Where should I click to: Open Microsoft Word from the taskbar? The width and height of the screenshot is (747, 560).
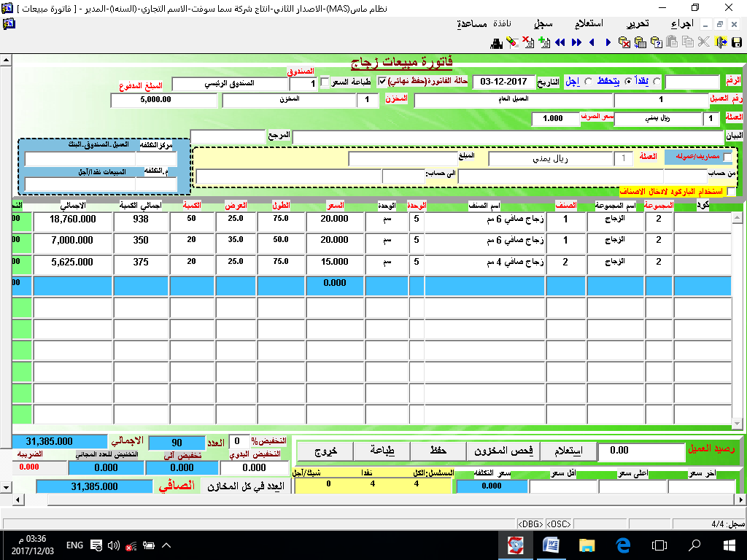(550, 545)
